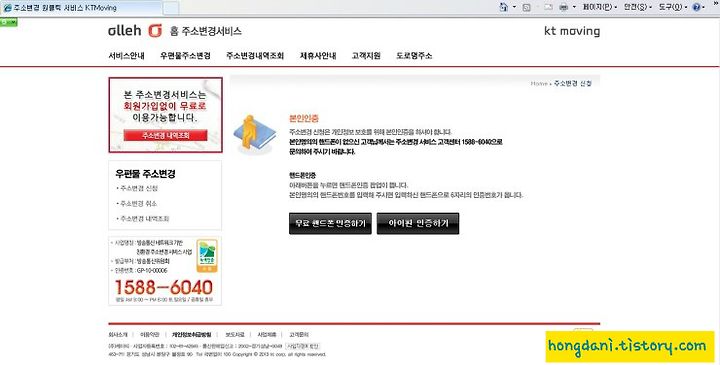Screen dimensions: 720x365
Task: Click the Read mail envelope icon
Action: click(548, 7)
